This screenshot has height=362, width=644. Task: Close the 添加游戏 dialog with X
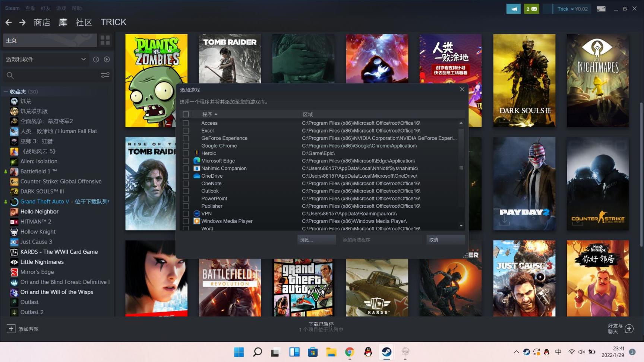point(462,89)
